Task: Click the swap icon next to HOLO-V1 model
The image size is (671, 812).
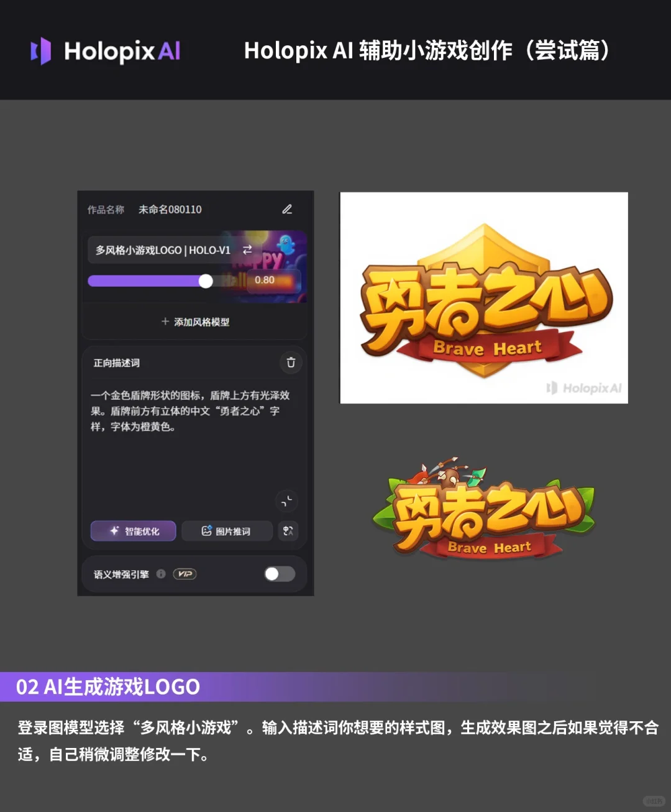Action: point(247,249)
